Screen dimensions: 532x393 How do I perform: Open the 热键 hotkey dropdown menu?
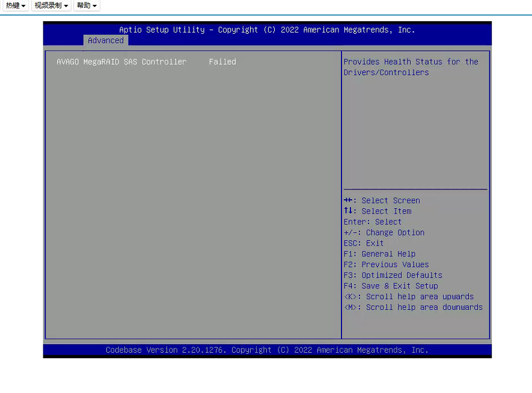pos(16,5)
